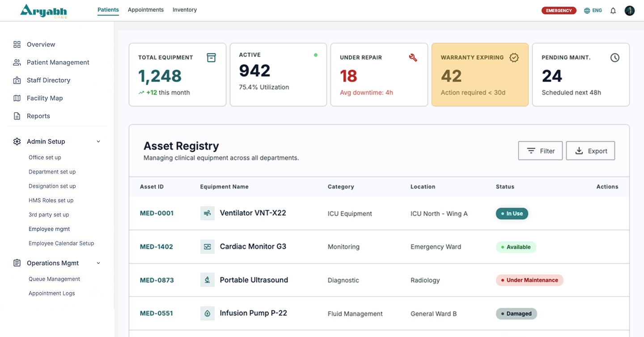Open HMS Roles set up
Screen dimensions: 644x337
point(51,200)
